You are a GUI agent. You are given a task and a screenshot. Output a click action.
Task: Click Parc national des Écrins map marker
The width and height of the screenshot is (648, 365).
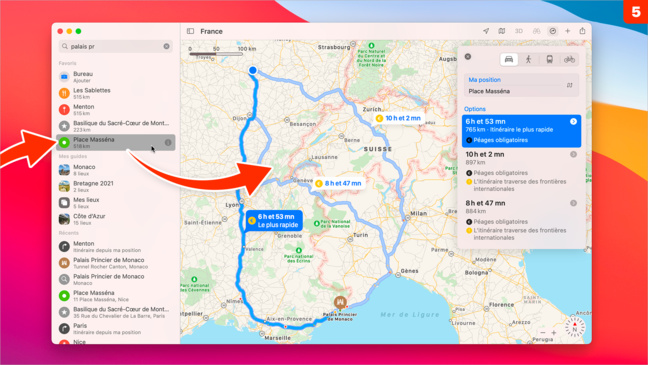tap(298, 250)
